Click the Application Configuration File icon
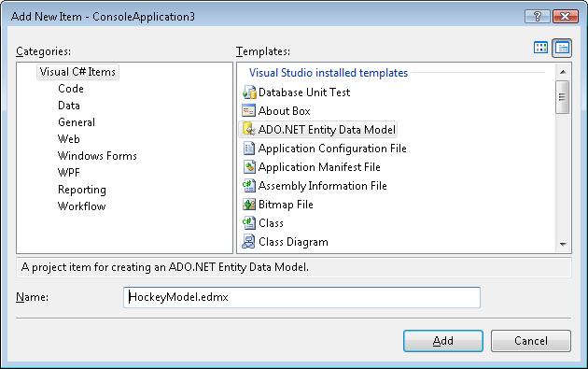Screen dimensions: 588x369 pyautogui.click(x=248, y=148)
